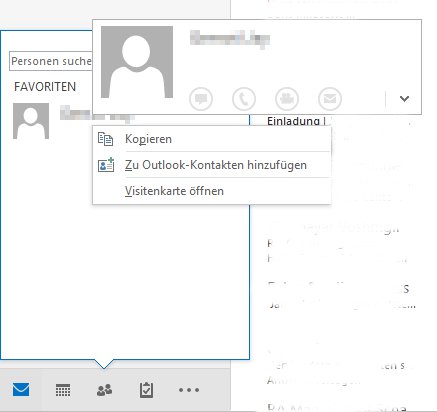Expand contact card with chevron arrow
The height and width of the screenshot is (412, 437).
point(404,99)
